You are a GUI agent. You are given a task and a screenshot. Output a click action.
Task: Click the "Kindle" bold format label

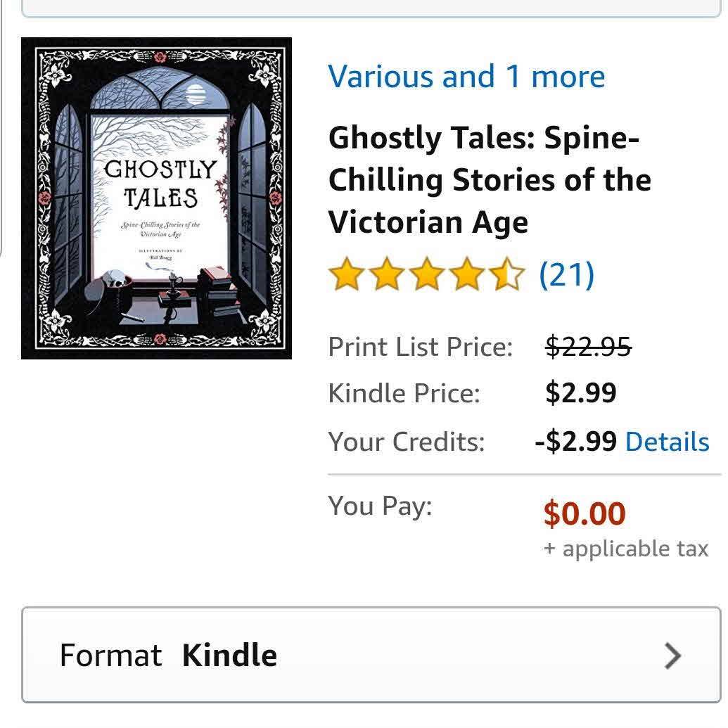coord(229,656)
